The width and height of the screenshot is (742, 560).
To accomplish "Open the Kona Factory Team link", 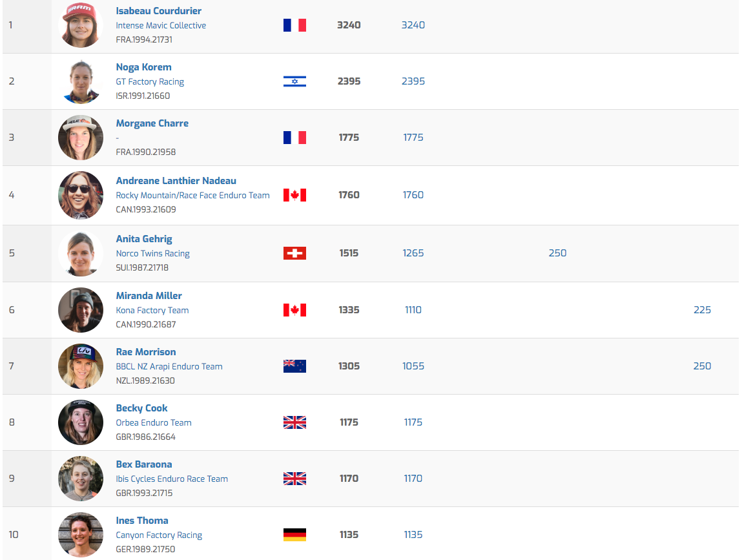I will tap(152, 310).
